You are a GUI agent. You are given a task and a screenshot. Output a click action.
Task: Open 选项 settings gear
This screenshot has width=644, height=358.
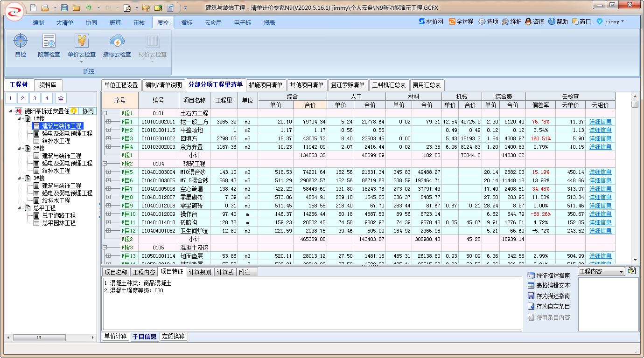[482, 22]
